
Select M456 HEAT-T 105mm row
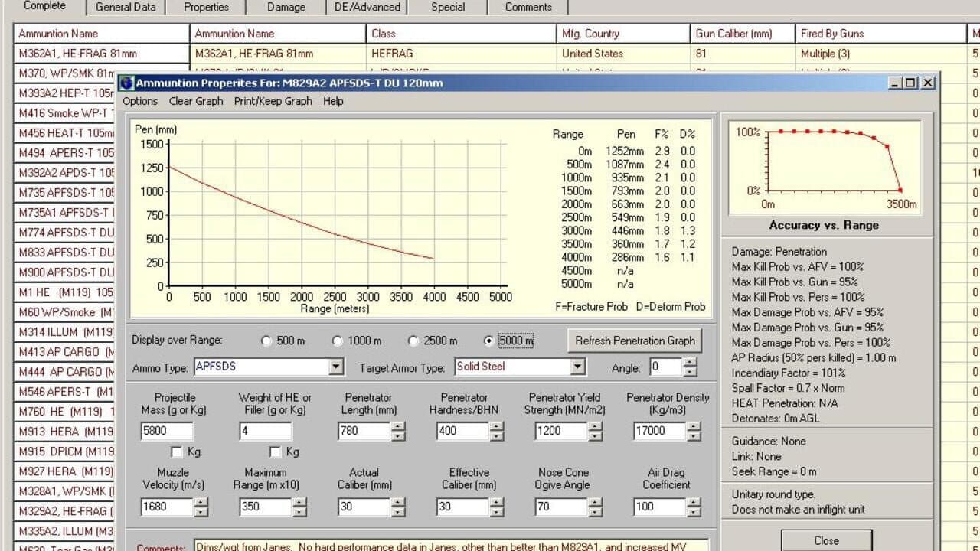tap(66, 133)
